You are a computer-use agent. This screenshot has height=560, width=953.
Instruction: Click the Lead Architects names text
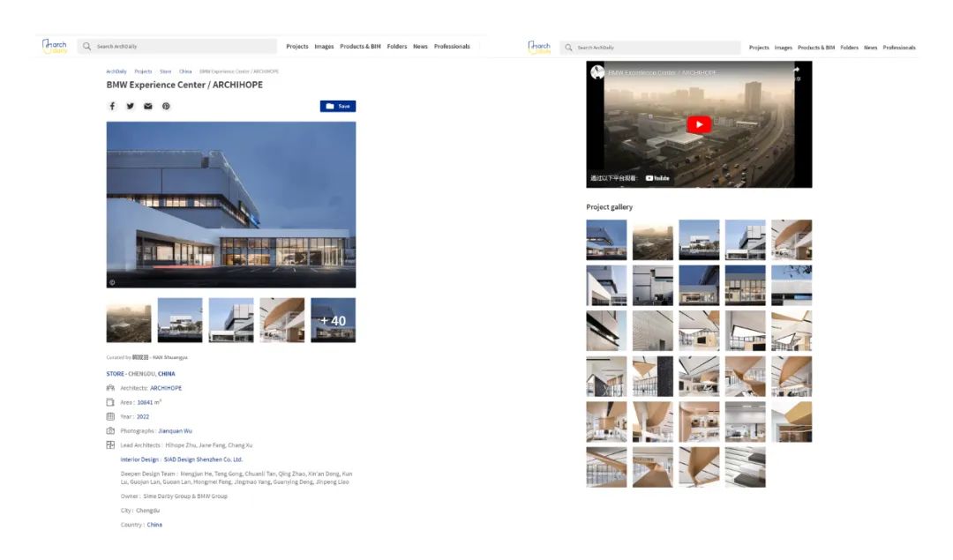click(x=209, y=445)
